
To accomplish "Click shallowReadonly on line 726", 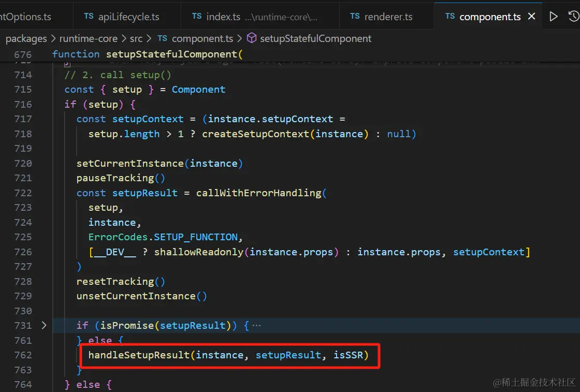I will 199,252.
